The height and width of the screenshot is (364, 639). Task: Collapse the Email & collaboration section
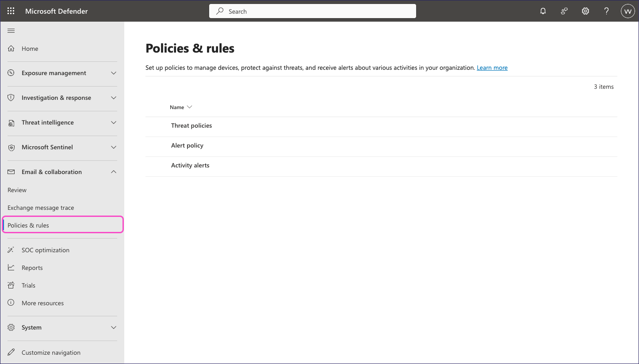pyautogui.click(x=113, y=171)
